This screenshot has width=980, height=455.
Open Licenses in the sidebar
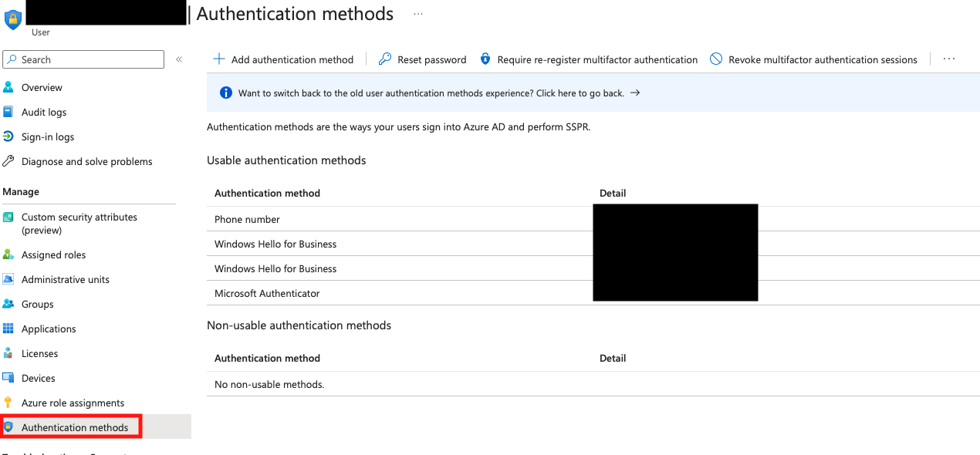40,354
